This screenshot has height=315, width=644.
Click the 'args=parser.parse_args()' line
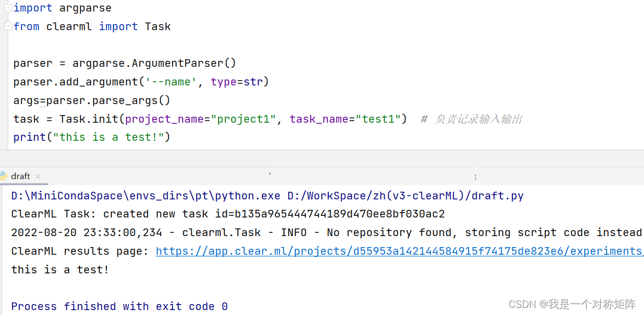point(92,101)
